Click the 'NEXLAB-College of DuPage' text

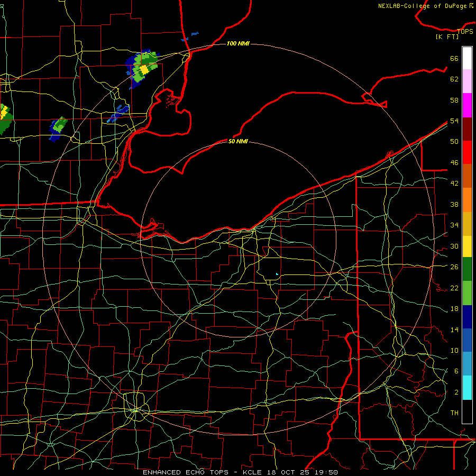(422, 6)
